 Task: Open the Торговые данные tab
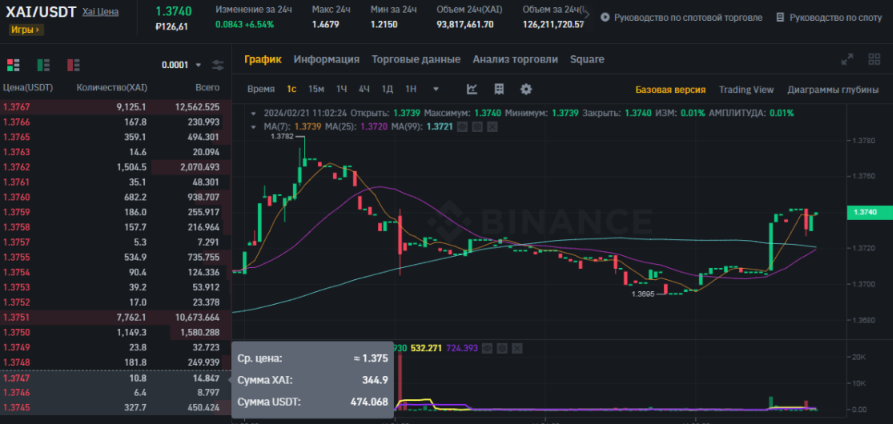[x=416, y=59]
